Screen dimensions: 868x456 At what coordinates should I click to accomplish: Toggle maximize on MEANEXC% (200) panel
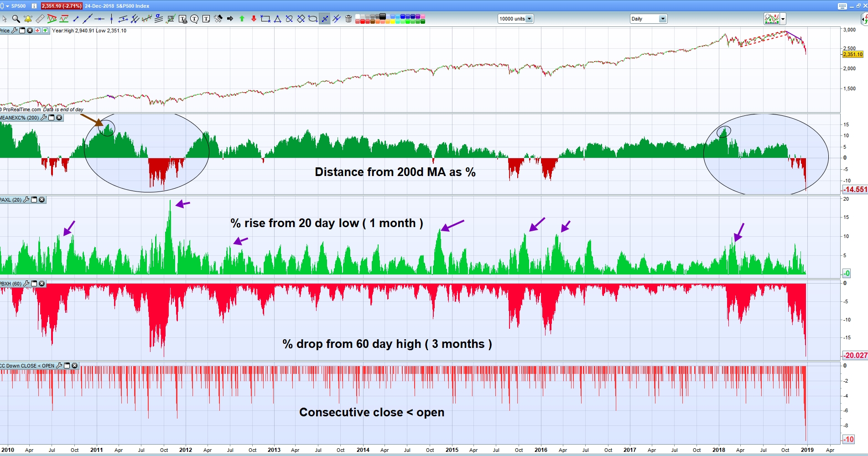click(52, 118)
